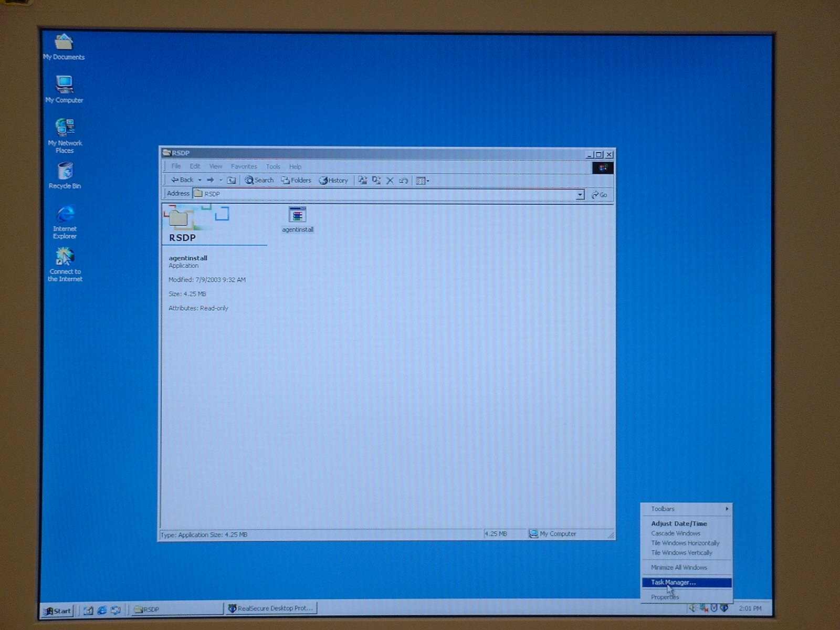840x630 pixels.
Task: Click the RealSecure Desktop Protector taskbar button
Action: point(271,608)
